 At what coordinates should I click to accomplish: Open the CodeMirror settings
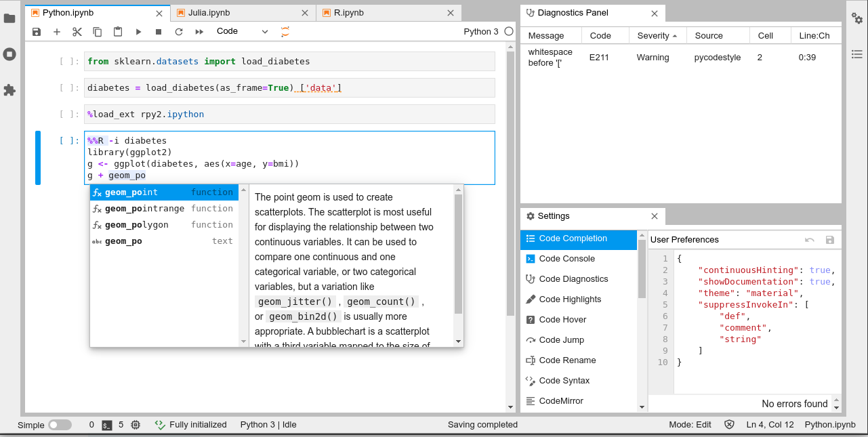[x=579, y=401]
